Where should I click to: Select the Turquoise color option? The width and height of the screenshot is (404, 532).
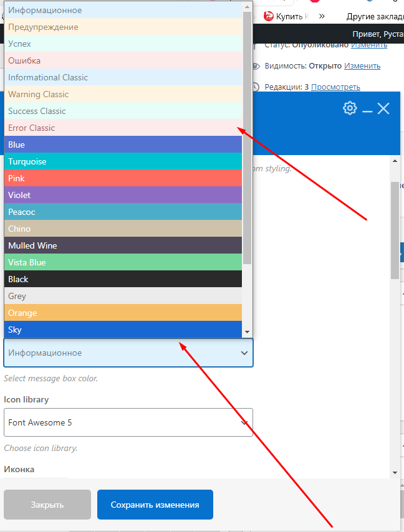123,161
